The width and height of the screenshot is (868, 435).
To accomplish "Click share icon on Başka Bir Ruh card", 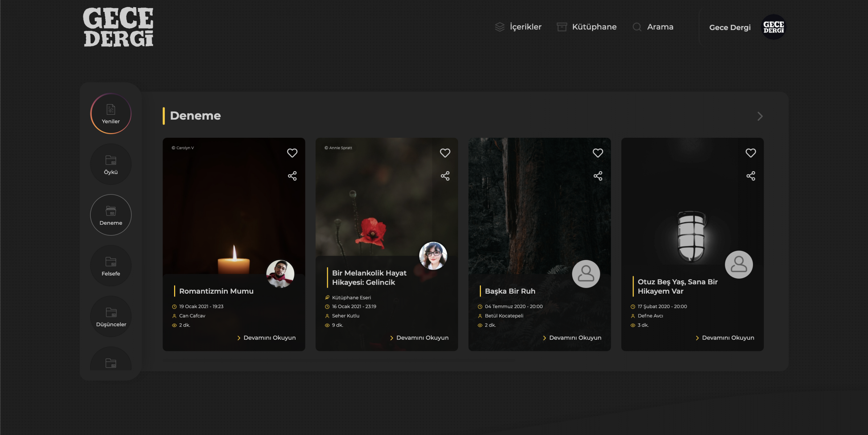I will (x=597, y=176).
